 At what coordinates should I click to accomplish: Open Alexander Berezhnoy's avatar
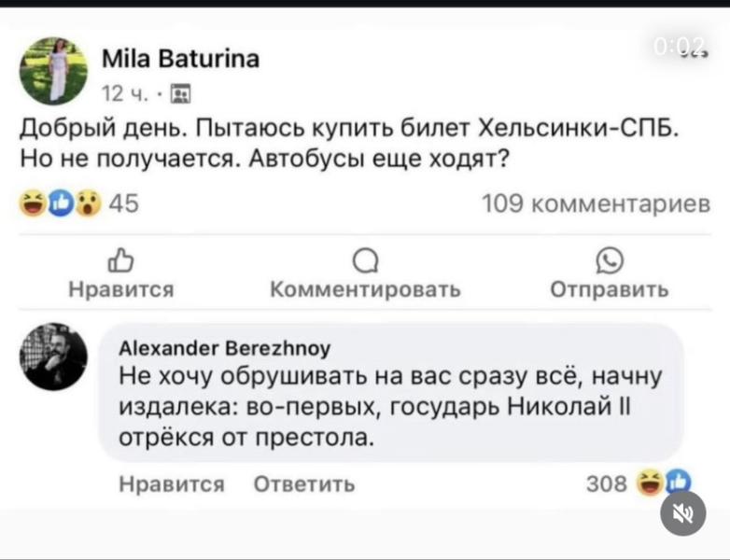point(53,357)
